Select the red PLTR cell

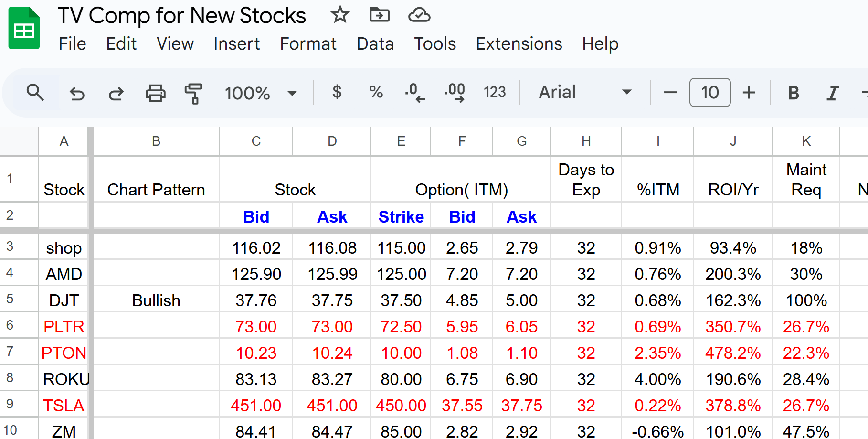click(x=64, y=326)
